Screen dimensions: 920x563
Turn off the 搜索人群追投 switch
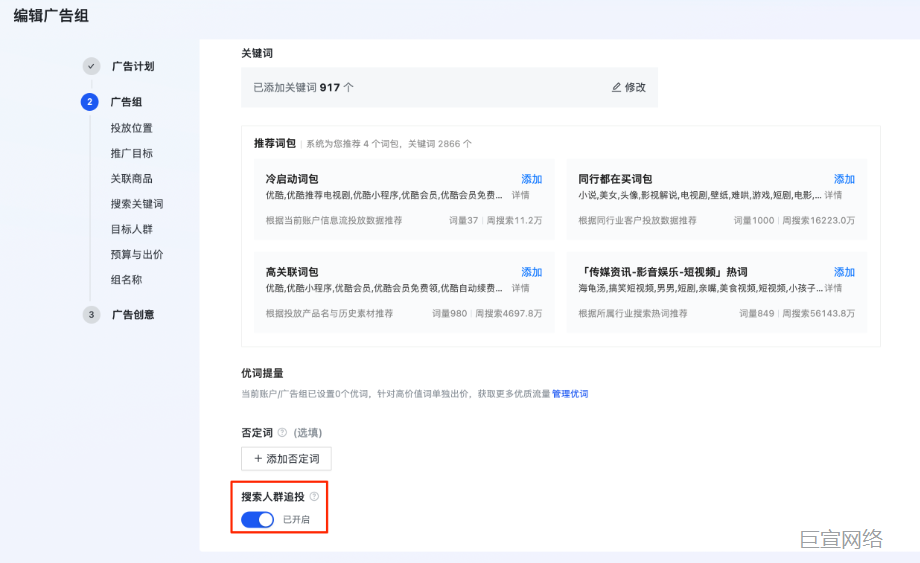(258, 520)
